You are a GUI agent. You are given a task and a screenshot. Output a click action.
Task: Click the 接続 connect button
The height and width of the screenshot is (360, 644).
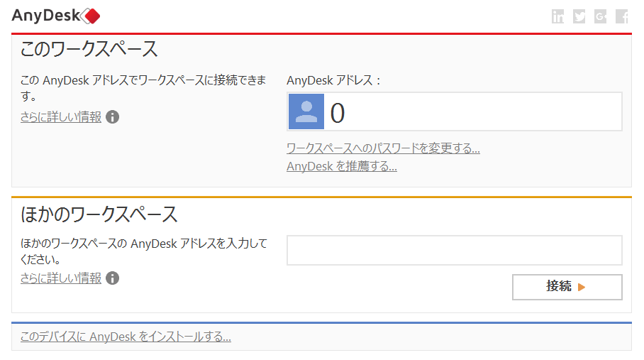pyautogui.click(x=567, y=287)
